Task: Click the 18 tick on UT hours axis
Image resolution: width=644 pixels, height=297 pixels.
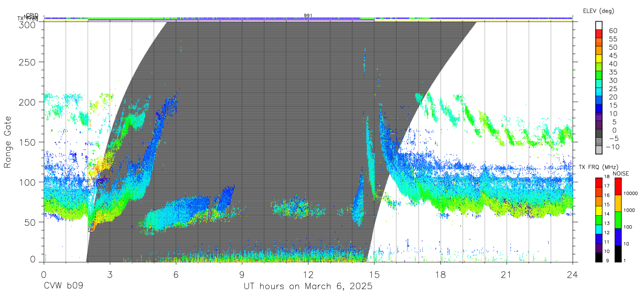Action: [x=441, y=275]
